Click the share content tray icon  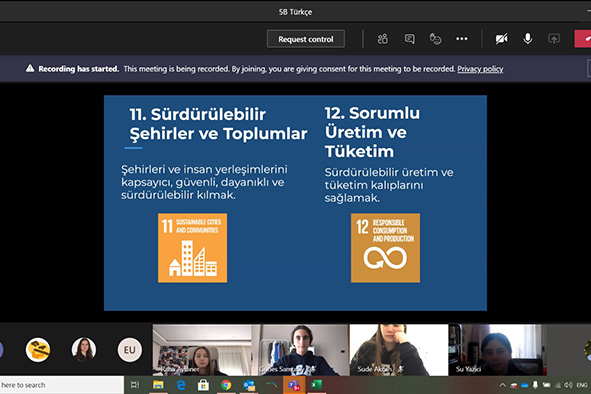[x=554, y=39]
